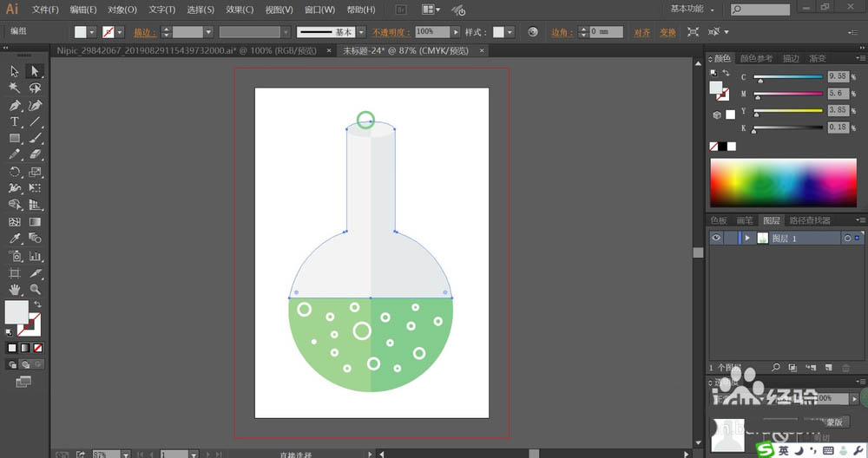Viewport: 868px width, 458px height.
Task: Reset default fill and stroke in toolbar
Action: point(9,332)
